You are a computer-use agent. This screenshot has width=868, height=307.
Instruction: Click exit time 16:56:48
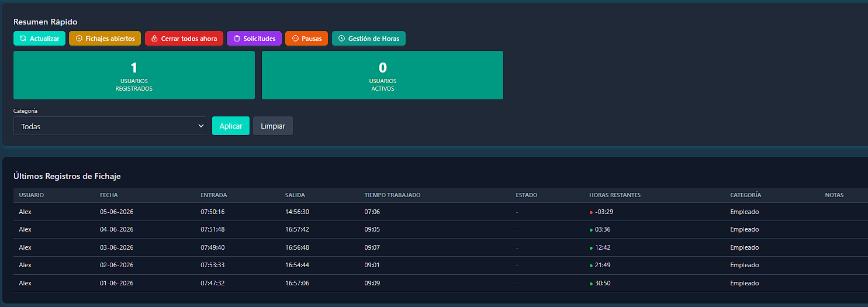298,247
